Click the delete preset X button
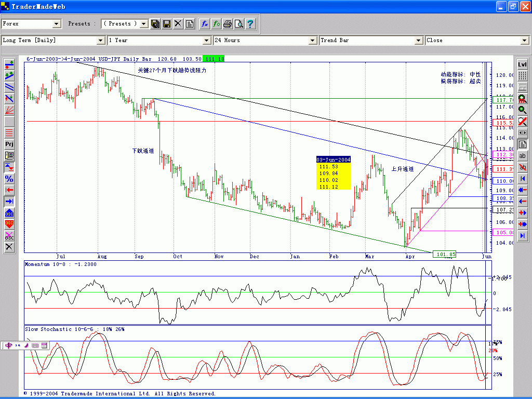This screenshot has width=532, height=399. (x=178, y=24)
